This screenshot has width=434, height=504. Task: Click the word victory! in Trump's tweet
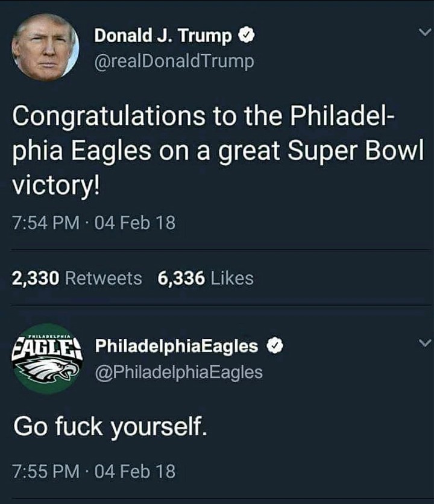click(x=55, y=186)
